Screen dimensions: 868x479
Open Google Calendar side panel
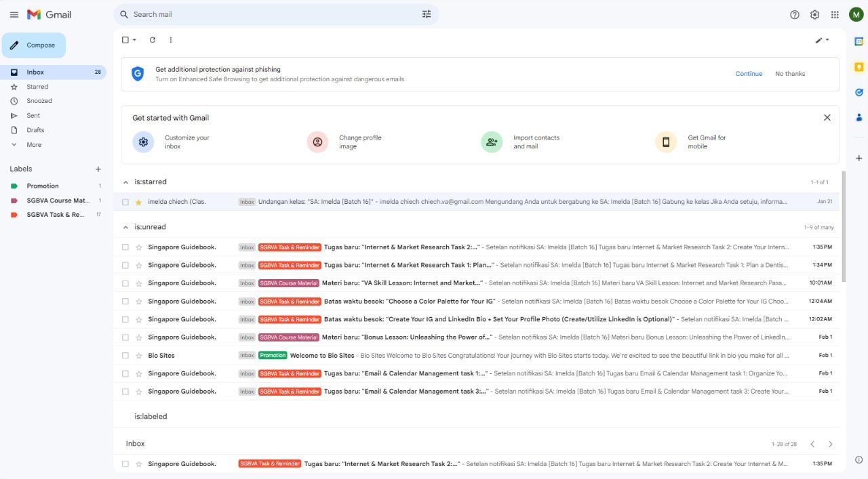point(859,42)
